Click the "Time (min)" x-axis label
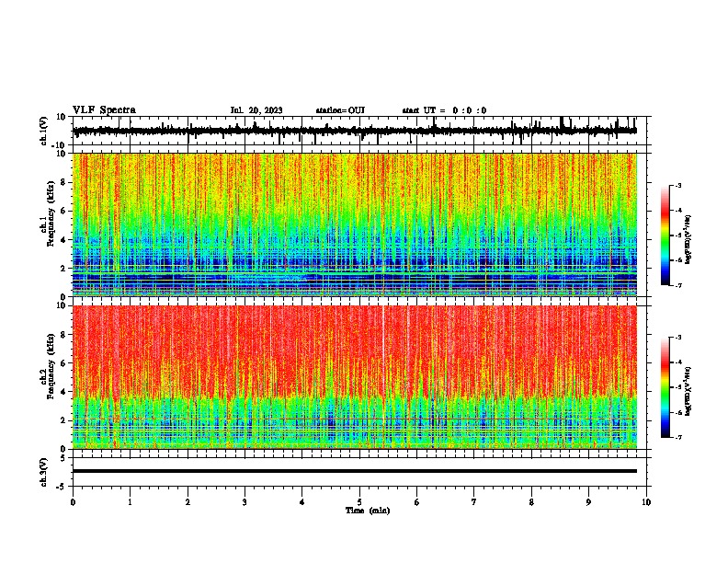The width and height of the screenshot is (728, 563). (x=368, y=511)
